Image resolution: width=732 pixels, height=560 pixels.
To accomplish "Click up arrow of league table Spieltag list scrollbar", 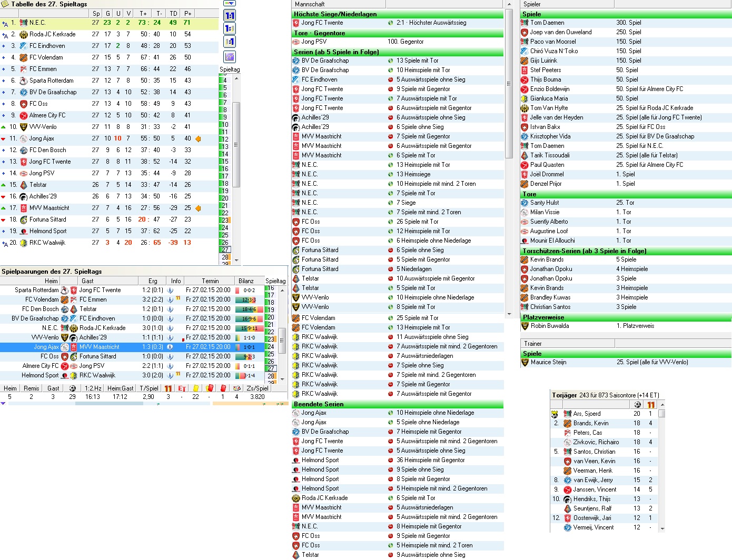I will click(236, 78).
